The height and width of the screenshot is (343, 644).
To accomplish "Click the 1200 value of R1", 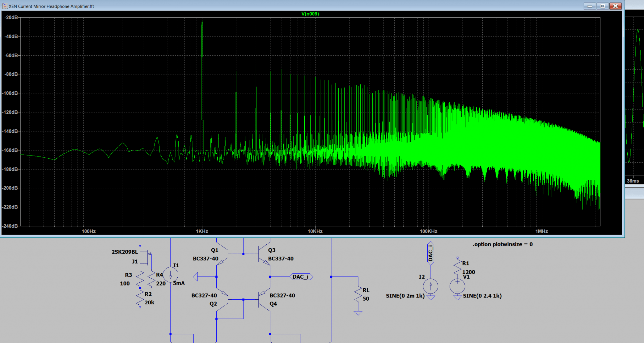I will pos(469,272).
